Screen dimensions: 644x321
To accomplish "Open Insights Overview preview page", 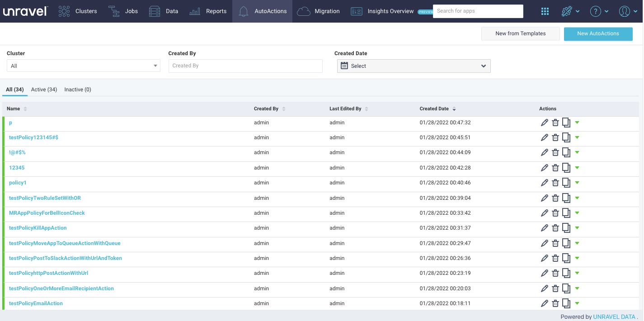I will pyautogui.click(x=391, y=11).
